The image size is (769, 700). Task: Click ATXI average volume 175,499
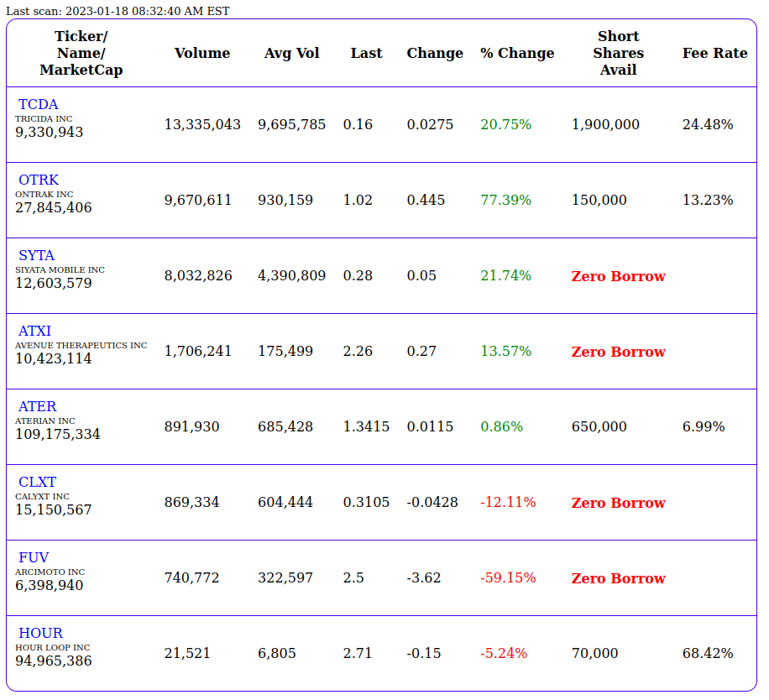click(x=285, y=351)
